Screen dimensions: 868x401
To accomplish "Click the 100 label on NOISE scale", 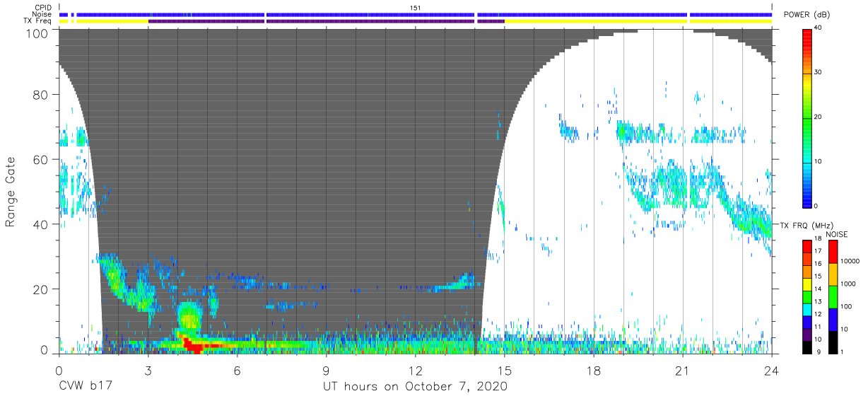I will coord(848,306).
